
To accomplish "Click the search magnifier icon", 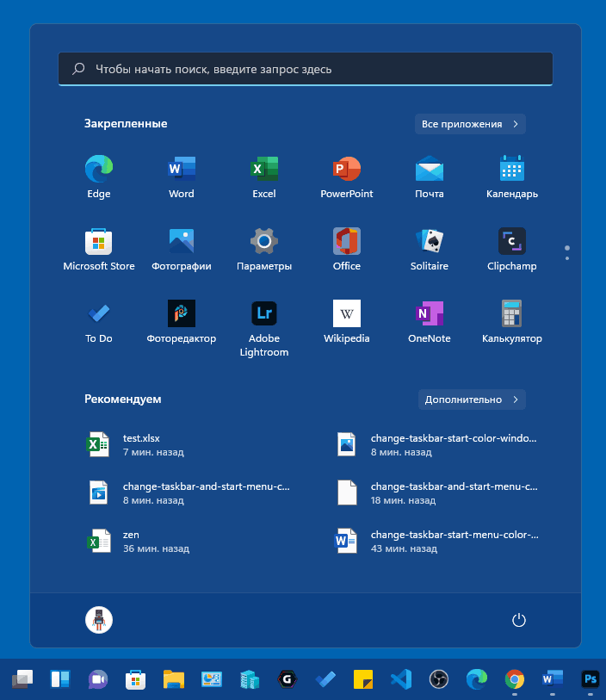I will [78, 69].
